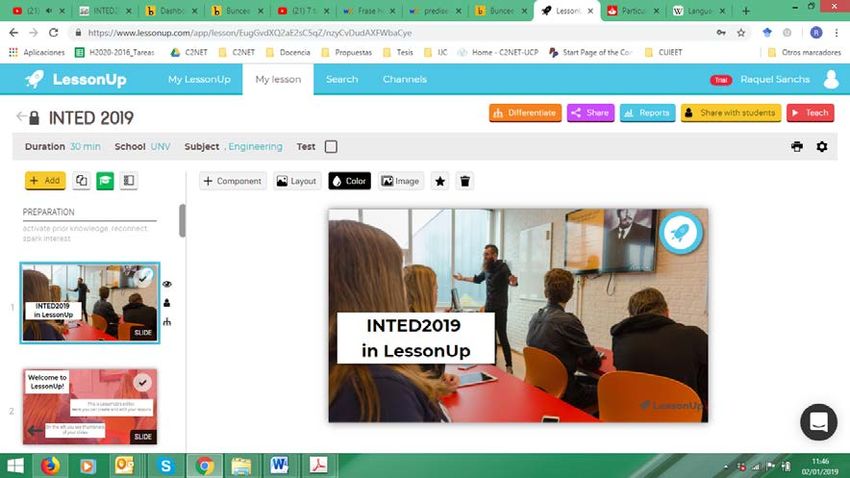
Task: Go back using the arrow beside INTED 2019
Action: 21,117
